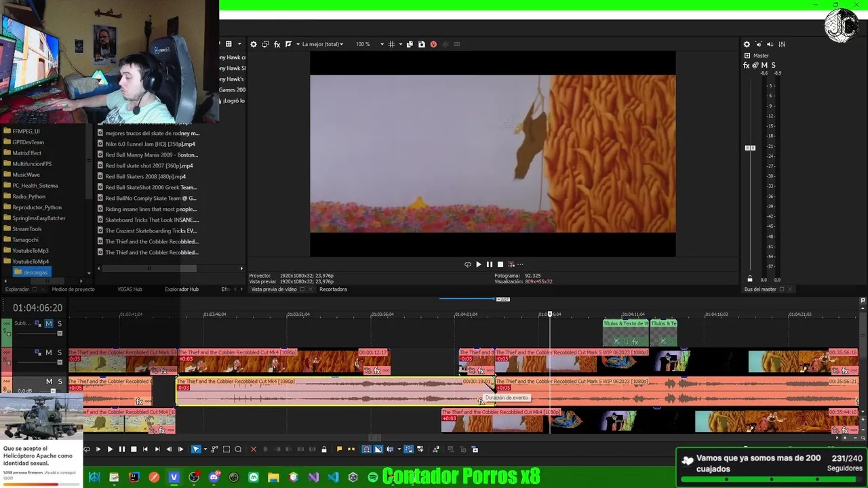Open Spotify from the taskbar
868x488 pixels.
tap(372, 477)
